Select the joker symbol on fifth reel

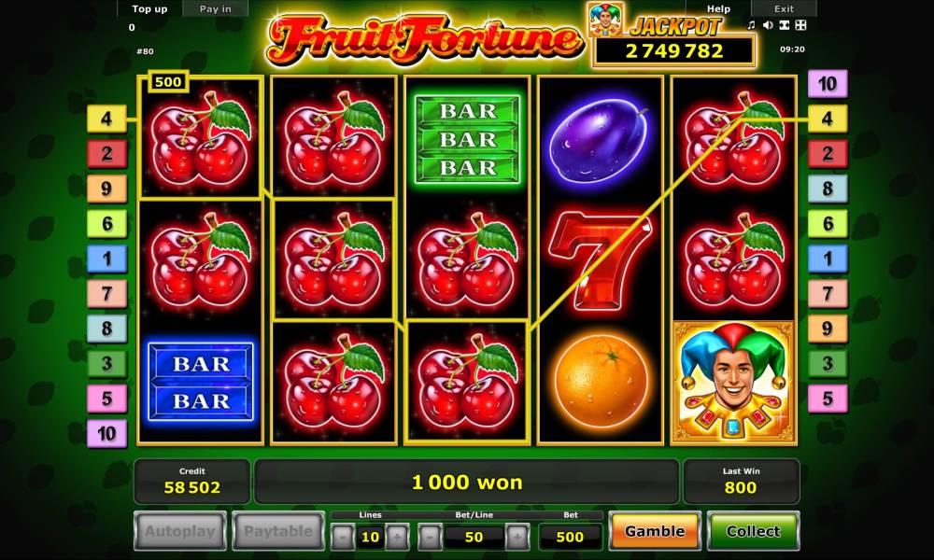[x=734, y=382]
